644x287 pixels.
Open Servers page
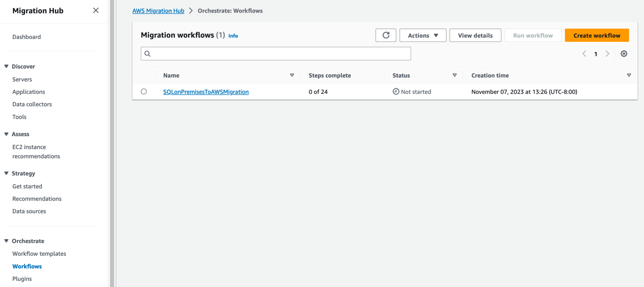pyautogui.click(x=22, y=80)
